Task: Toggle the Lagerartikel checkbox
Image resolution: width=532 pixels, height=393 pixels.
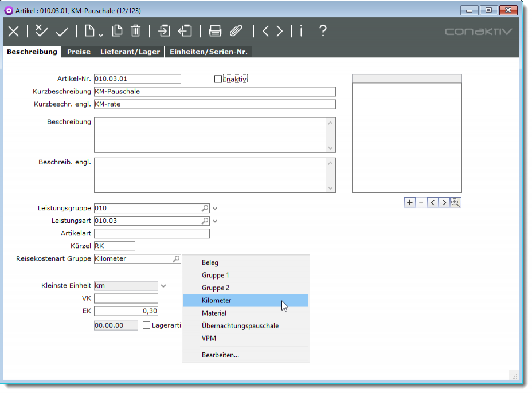Action: pos(146,325)
